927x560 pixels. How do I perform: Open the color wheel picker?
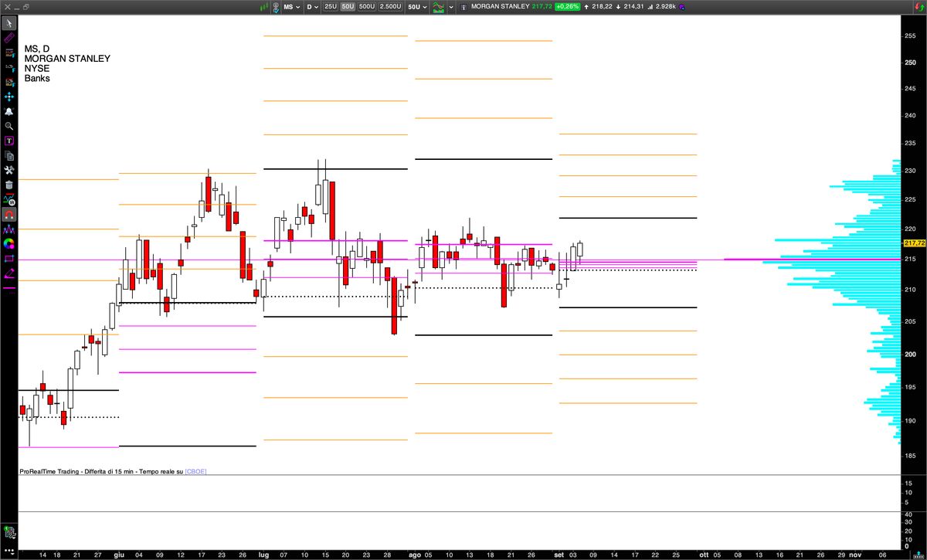pos(9,244)
